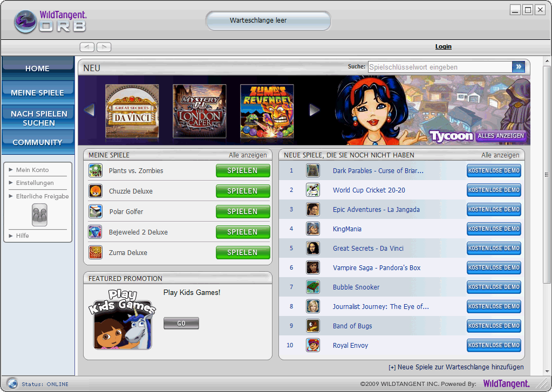Click the KingMania game icon

[x=312, y=229]
